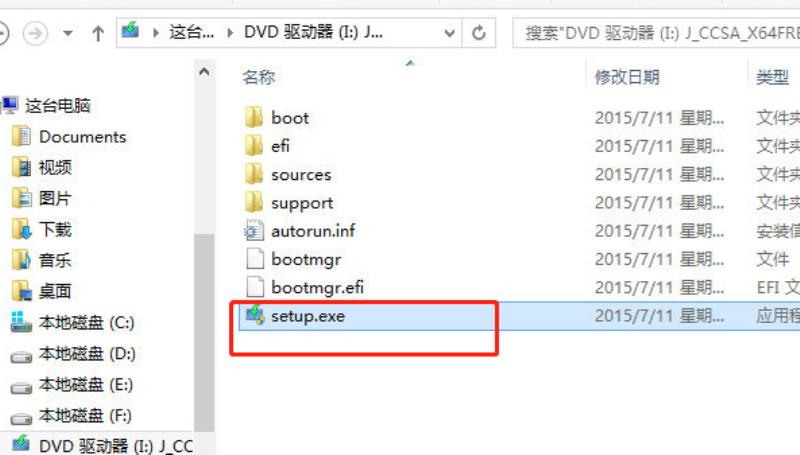Go up one folder level
The image size is (800, 455).
(x=98, y=34)
